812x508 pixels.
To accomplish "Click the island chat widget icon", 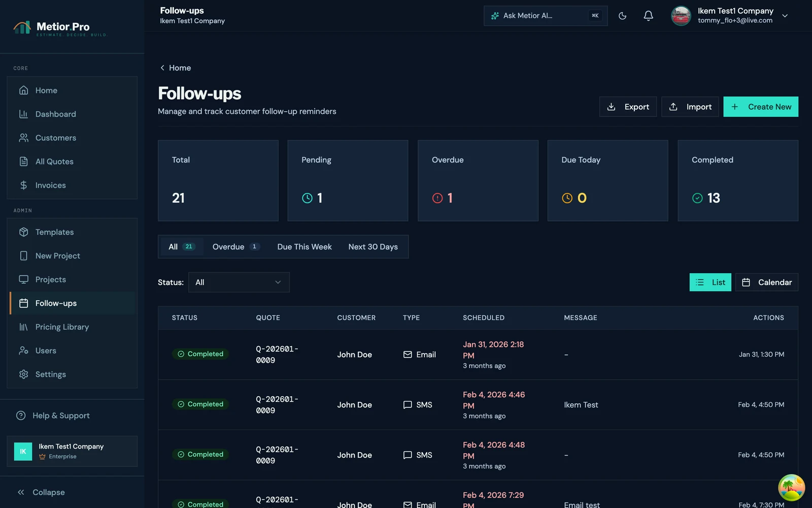I will [x=791, y=488].
